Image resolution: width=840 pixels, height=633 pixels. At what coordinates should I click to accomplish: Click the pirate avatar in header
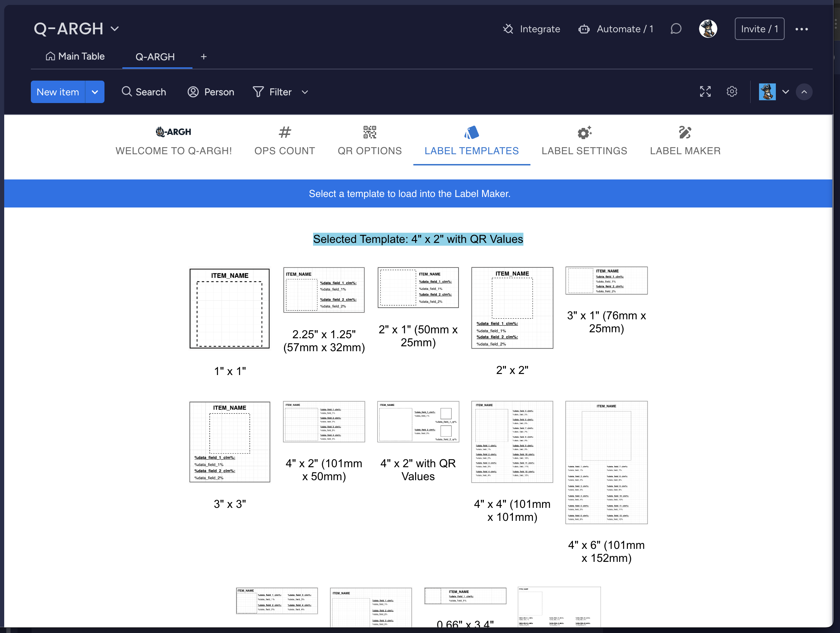708,29
